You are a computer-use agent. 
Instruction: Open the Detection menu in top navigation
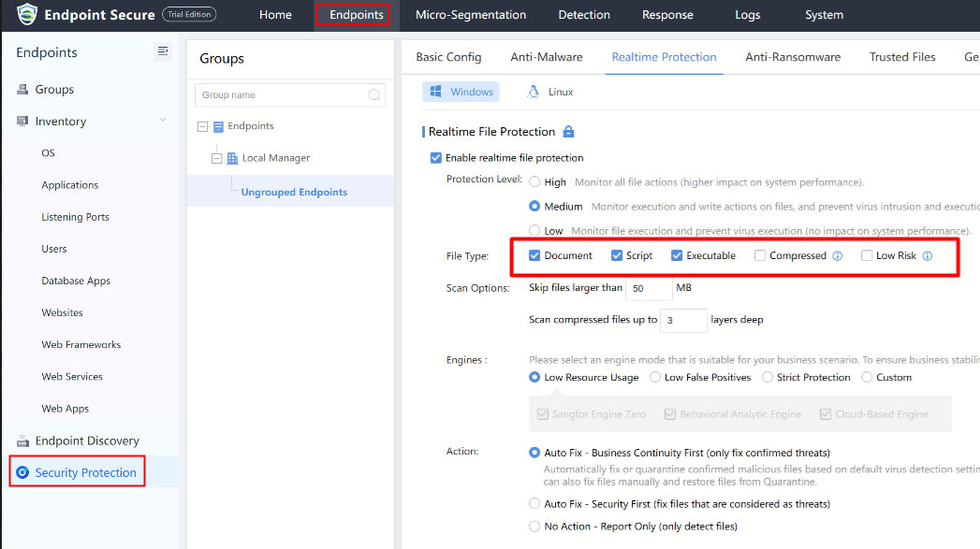click(583, 15)
